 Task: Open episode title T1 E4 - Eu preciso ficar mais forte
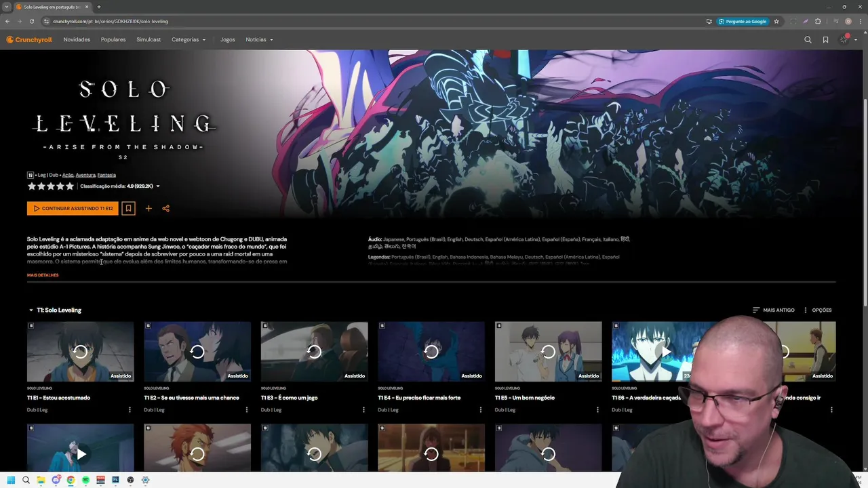(419, 398)
